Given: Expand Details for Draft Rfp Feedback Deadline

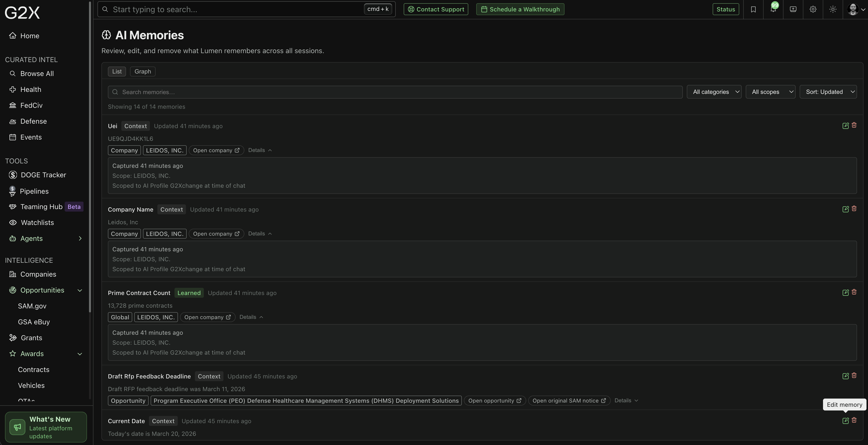Looking at the screenshot, I should coord(626,401).
